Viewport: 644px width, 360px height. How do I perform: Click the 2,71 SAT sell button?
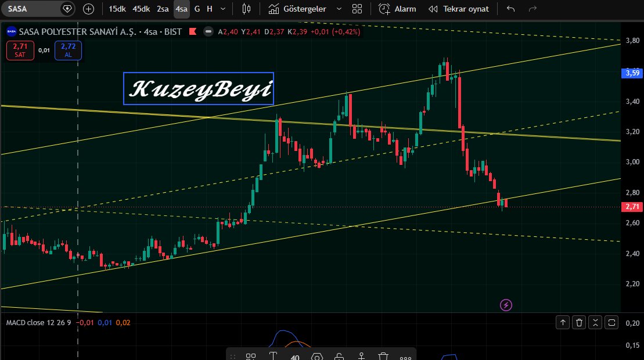20,50
